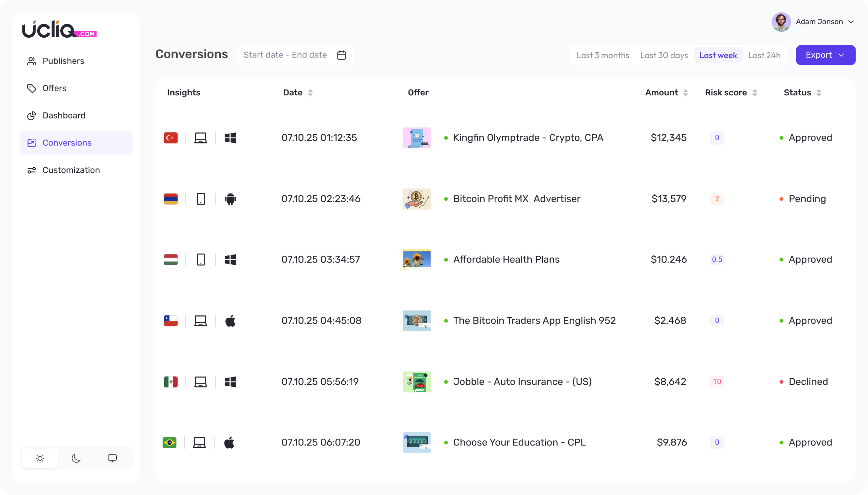Viewport: 868px width, 495px height.
Task: Click the Android icon in second row
Action: pos(230,199)
